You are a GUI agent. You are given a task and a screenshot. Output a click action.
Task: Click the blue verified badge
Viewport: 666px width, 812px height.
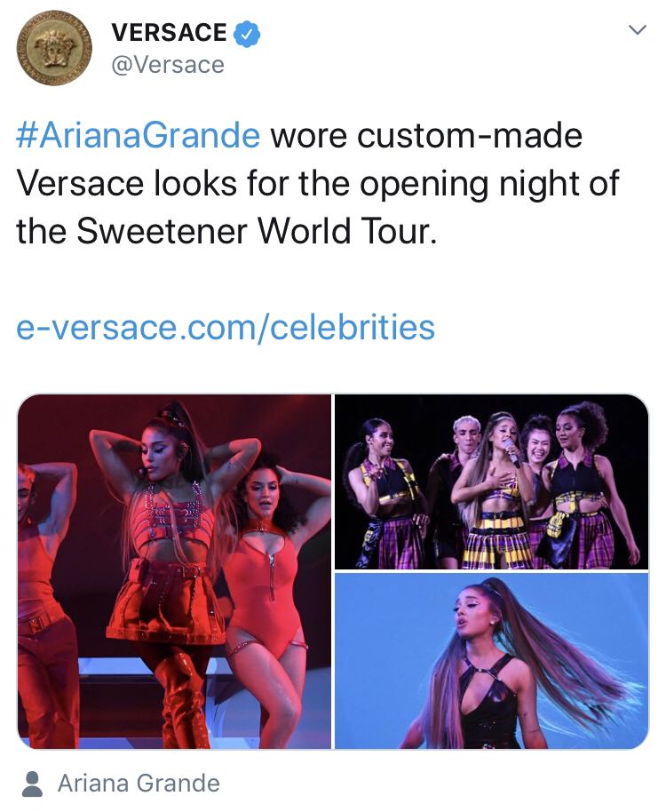247,34
